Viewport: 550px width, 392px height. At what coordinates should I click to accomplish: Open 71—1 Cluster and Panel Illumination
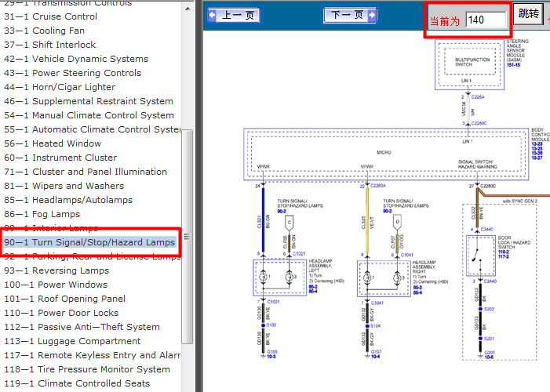86,172
